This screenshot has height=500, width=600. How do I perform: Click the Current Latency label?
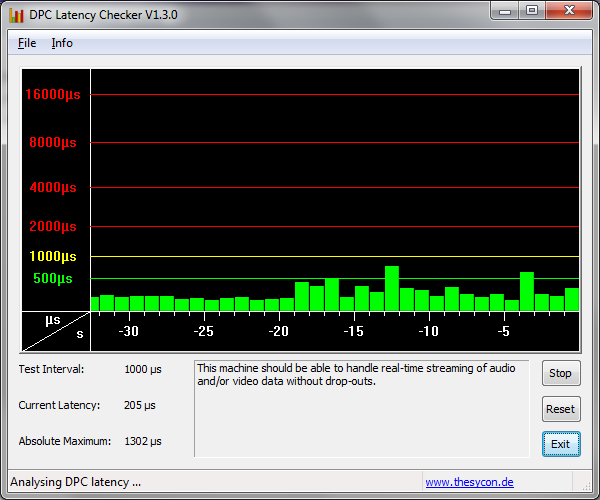click(59, 406)
